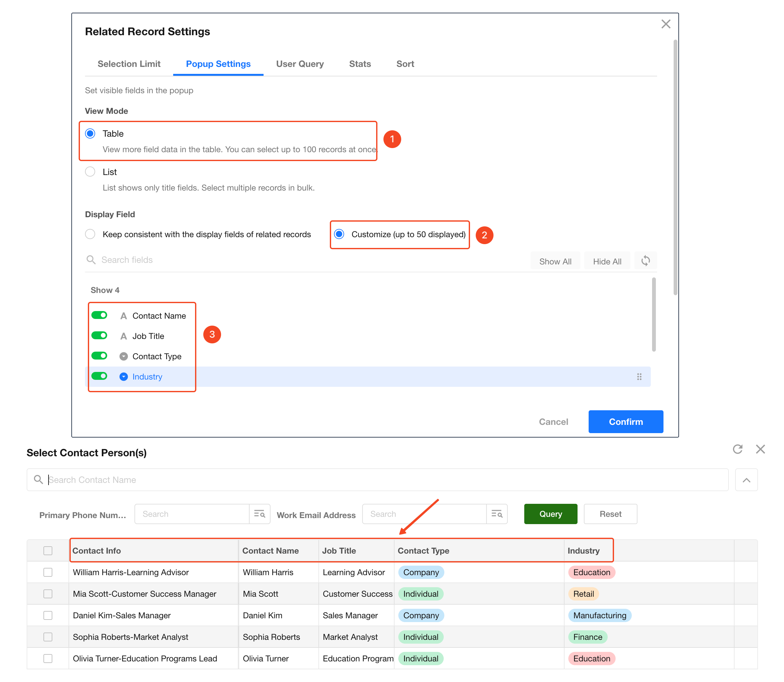The height and width of the screenshot is (682, 784).
Task: Close the Select Contact Person(s) popup
Action: 760,449
